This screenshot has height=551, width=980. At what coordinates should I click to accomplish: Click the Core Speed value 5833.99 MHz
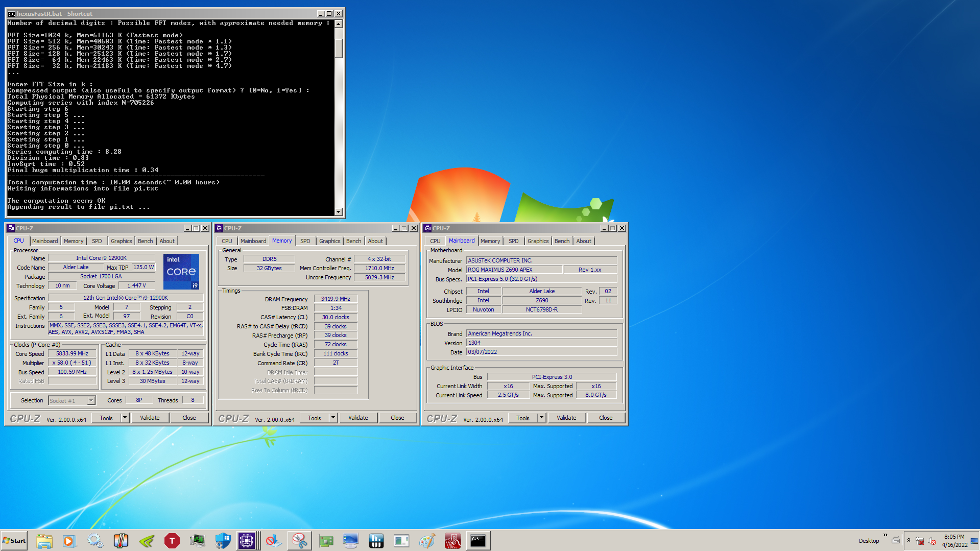[x=72, y=353]
